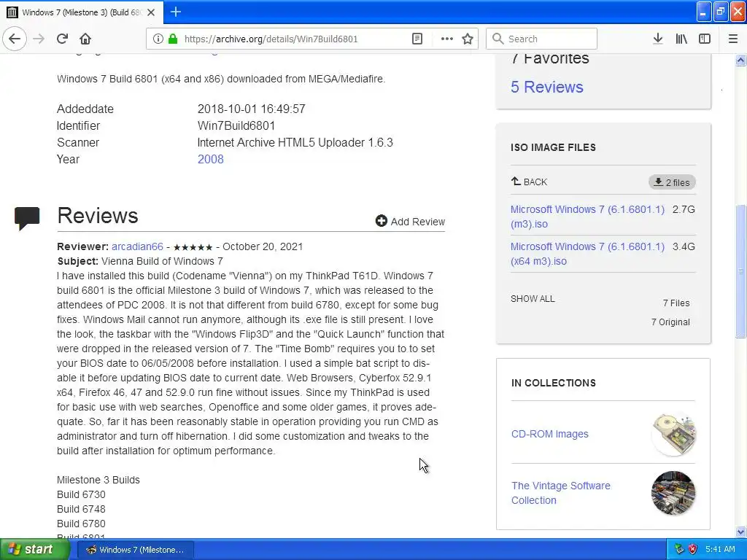Click the scrollbar up arrow
Screen dimensions: 747x560
pos(740,60)
